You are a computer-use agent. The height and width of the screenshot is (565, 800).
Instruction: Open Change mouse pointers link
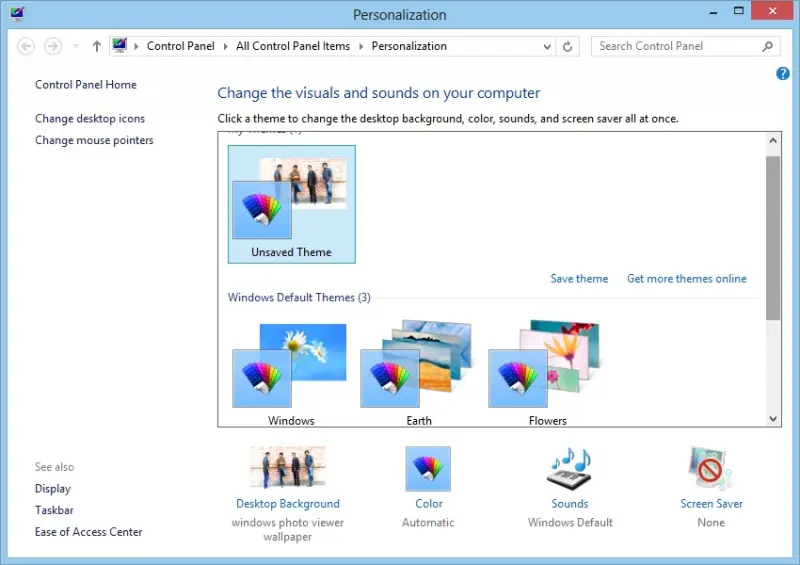(94, 140)
